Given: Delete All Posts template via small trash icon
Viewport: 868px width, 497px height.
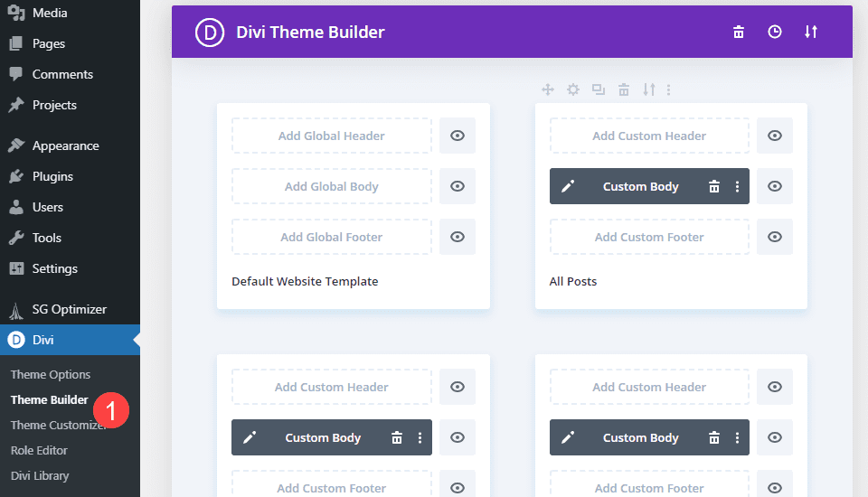Looking at the screenshot, I should click(624, 89).
